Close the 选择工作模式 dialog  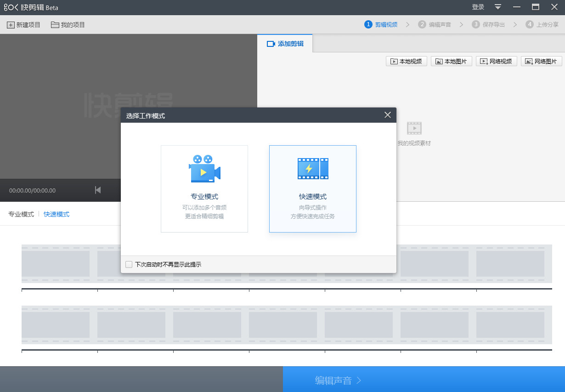click(388, 115)
